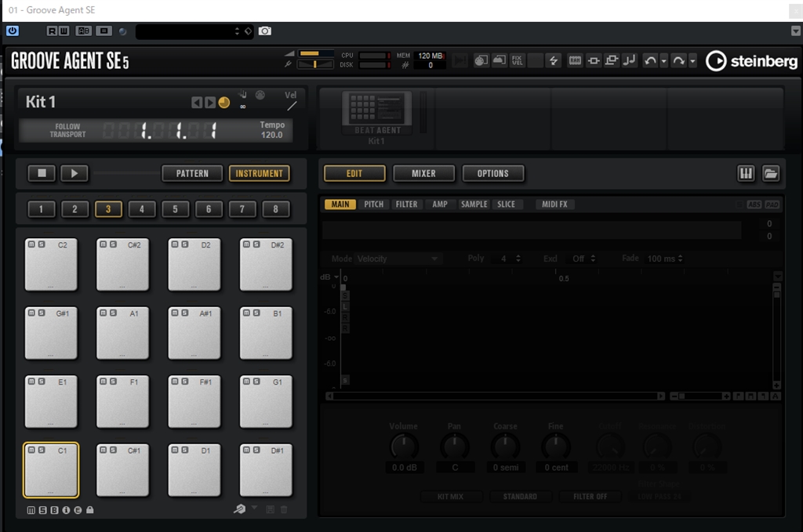Image resolution: width=803 pixels, height=532 pixels.
Task: Open the undo history dropdown arrow
Action: [x=663, y=61]
